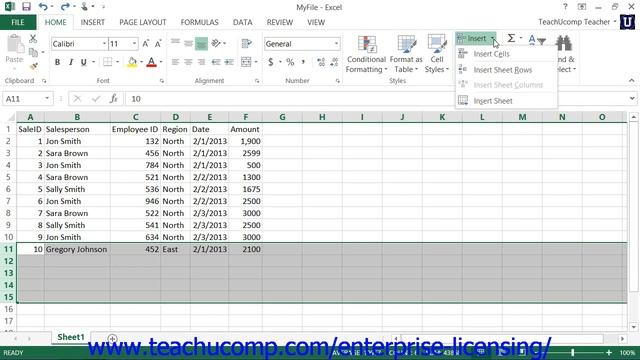Open Sort & Filter icon
The height and width of the screenshot is (360, 640).
537,40
